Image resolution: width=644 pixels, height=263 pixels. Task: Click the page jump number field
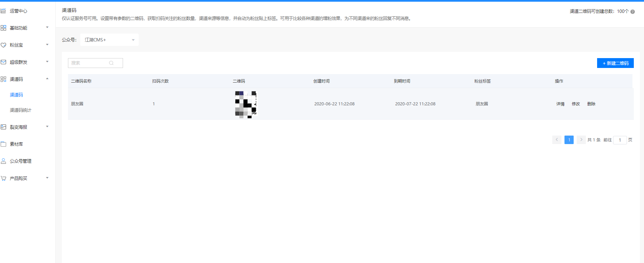[x=620, y=140]
